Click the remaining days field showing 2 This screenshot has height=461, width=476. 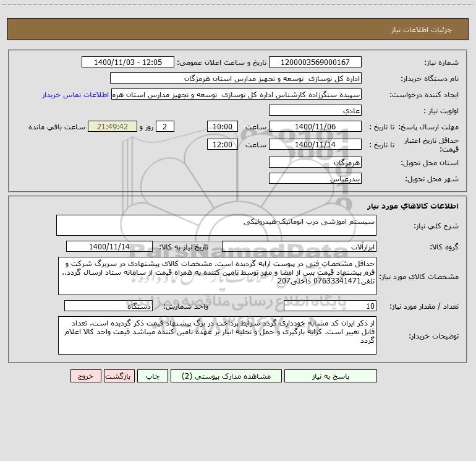165,126
